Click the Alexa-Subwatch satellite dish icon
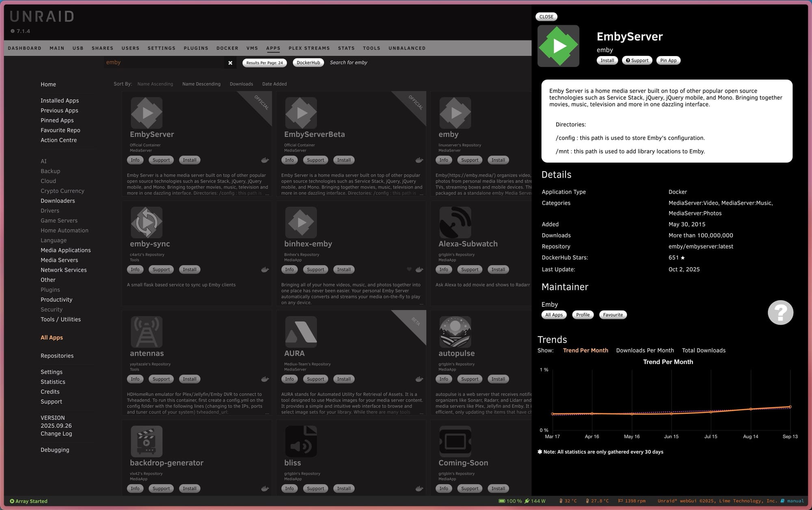The height and width of the screenshot is (510, 812). 455,222
